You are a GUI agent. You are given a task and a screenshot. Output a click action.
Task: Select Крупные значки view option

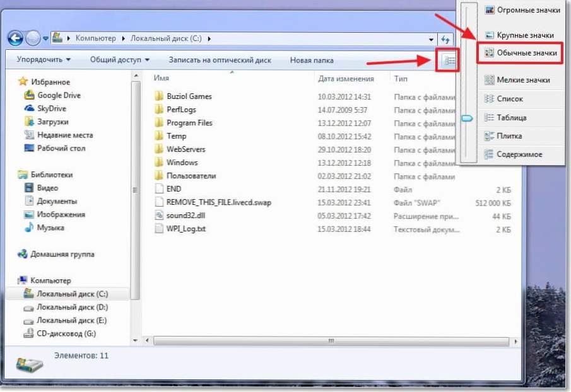pyautogui.click(x=519, y=35)
